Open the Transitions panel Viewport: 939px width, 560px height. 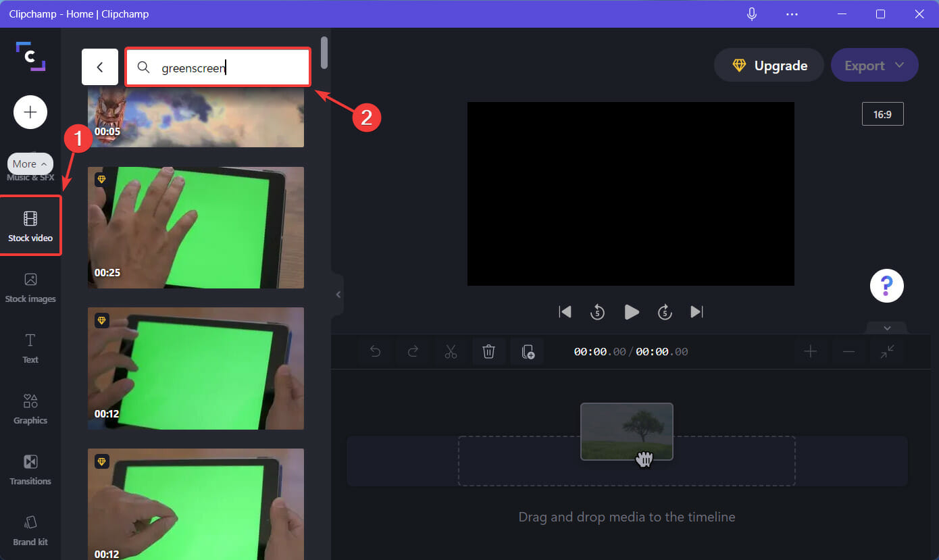tap(30, 469)
